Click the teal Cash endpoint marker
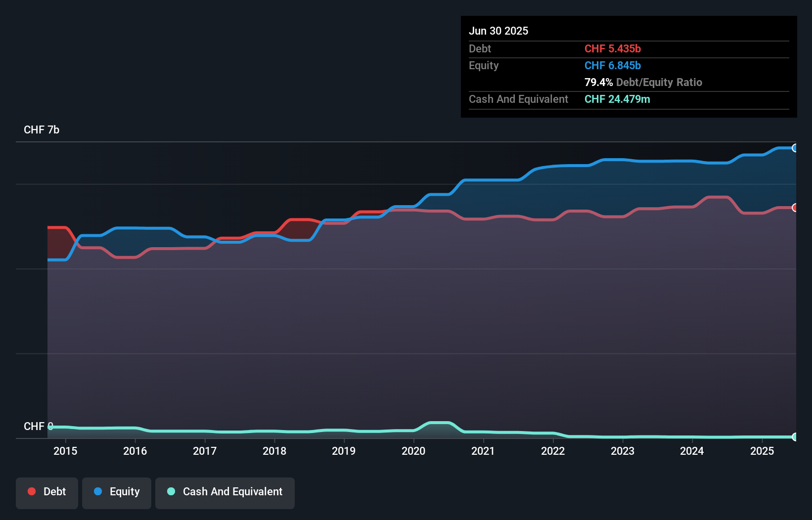Viewport: 812px width, 520px height. [x=795, y=437]
